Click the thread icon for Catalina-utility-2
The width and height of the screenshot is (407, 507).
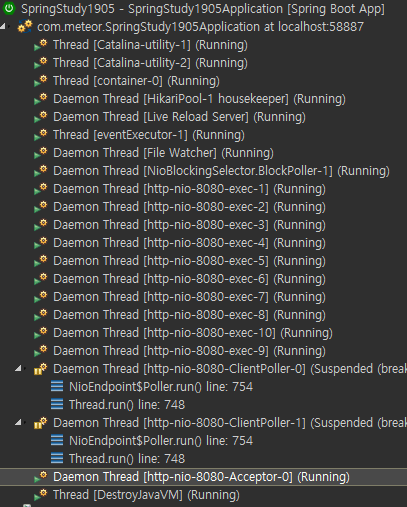pos(41,63)
